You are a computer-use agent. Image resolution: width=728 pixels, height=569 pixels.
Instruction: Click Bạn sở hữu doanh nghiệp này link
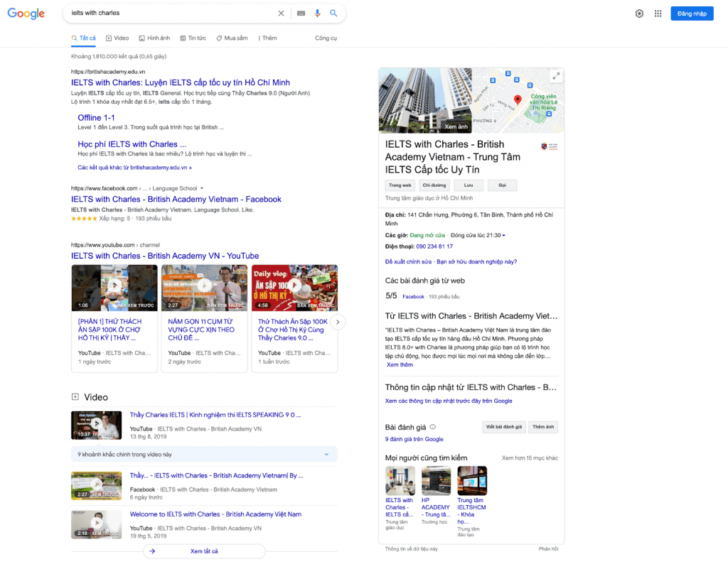pos(477,262)
